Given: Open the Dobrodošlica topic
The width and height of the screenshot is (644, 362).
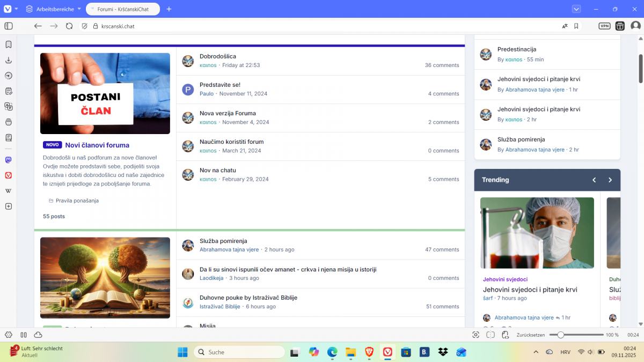Looking at the screenshot, I should (217, 56).
